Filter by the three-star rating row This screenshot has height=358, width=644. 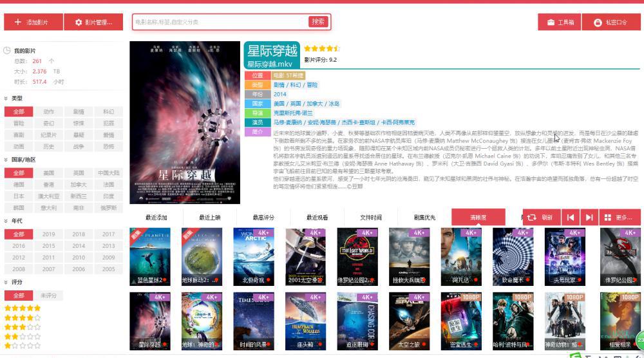point(23,327)
